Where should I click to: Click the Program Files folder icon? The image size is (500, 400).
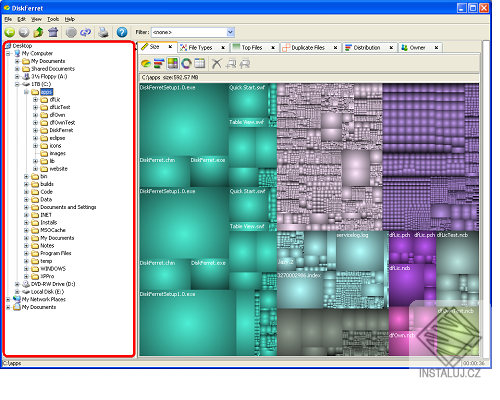(35, 253)
